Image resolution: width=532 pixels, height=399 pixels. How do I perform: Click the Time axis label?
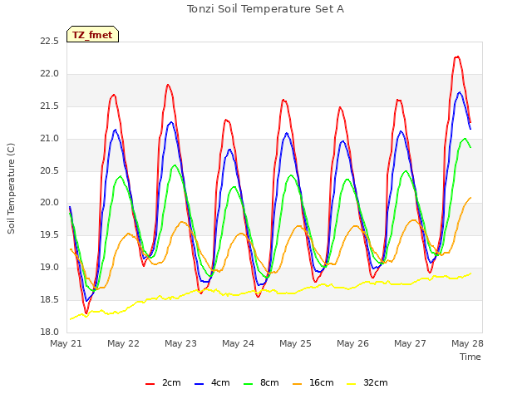click(470, 357)
